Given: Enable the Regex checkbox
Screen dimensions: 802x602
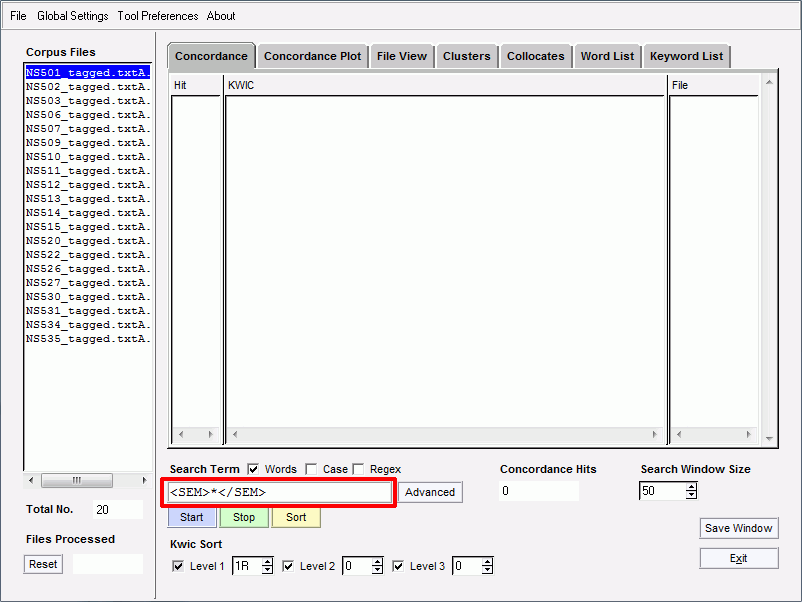Looking at the screenshot, I should click(358, 469).
